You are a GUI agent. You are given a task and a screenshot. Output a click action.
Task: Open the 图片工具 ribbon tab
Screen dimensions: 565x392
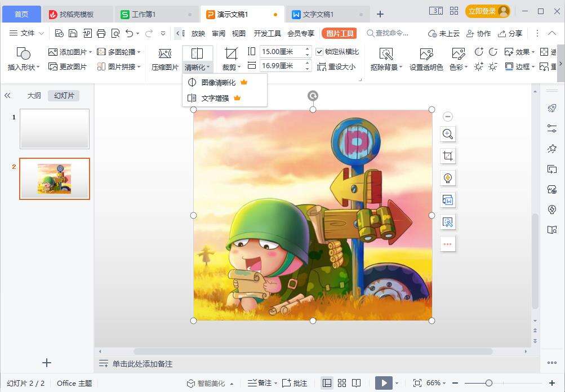pos(339,33)
